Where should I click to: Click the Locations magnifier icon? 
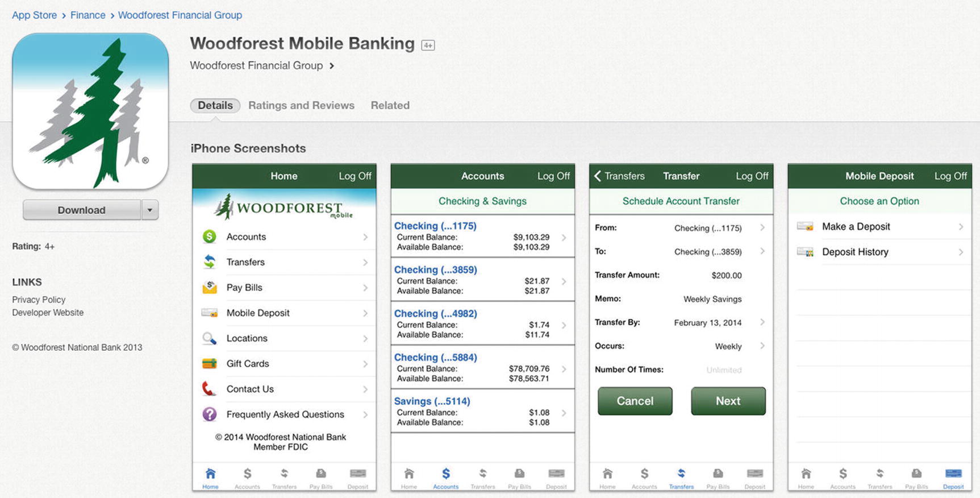(x=210, y=338)
